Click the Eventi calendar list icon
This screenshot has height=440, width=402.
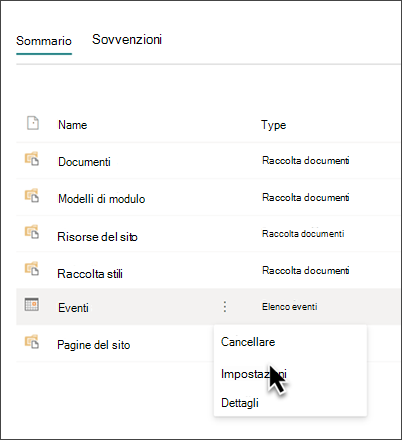32,304
